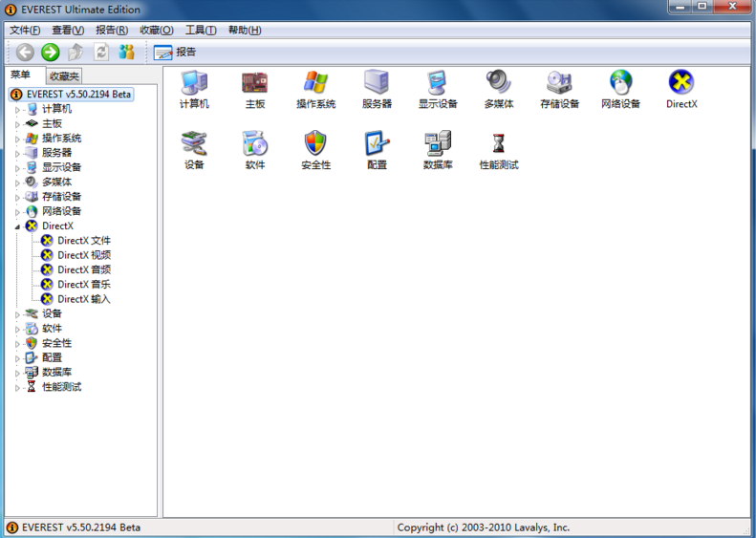Screen dimensions: 756x538
Task: Open the 工具(T) menu
Action: tap(201, 30)
